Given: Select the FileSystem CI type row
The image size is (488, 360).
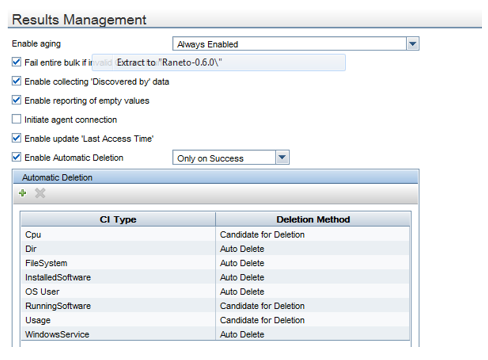Looking at the screenshot, I should pos(215,263).
